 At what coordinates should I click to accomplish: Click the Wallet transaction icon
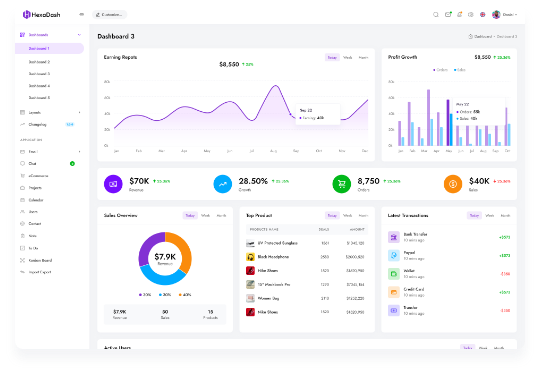point(394,274)
